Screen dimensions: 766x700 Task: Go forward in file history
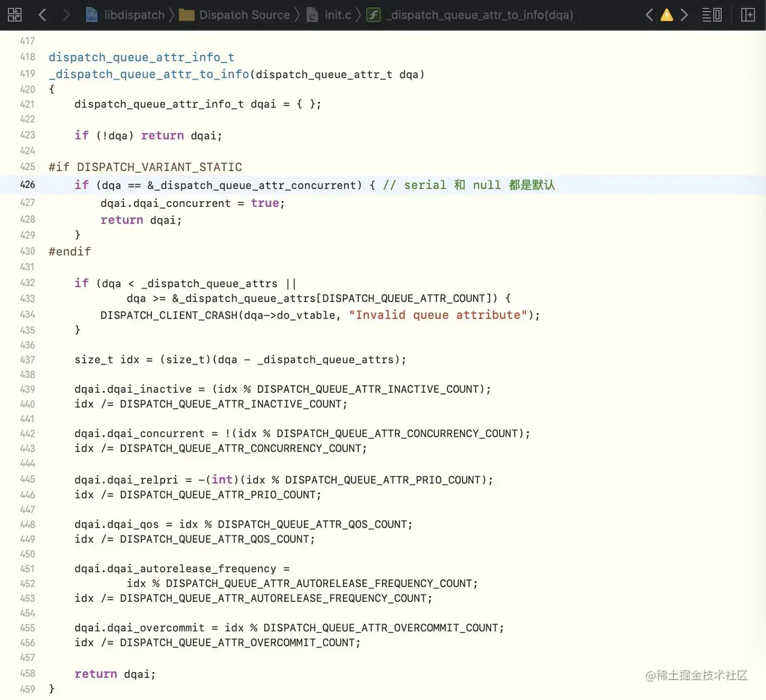[x=66, y=15]
